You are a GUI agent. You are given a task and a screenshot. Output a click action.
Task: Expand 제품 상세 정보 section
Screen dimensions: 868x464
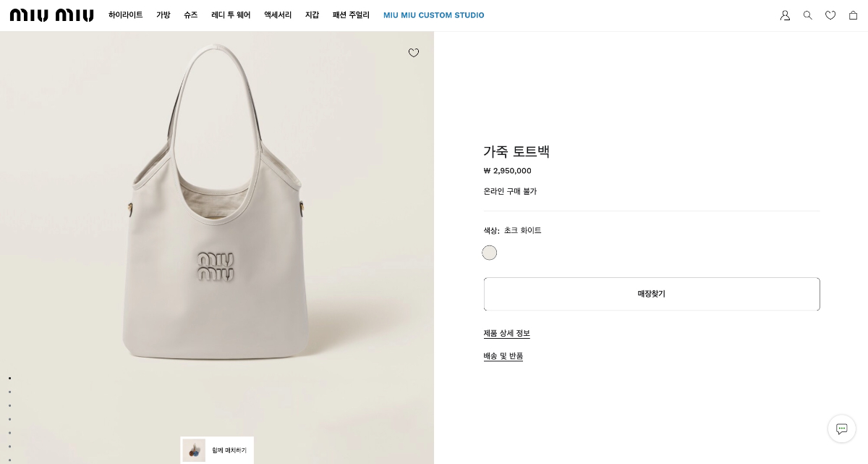click(x=506, y=334)
